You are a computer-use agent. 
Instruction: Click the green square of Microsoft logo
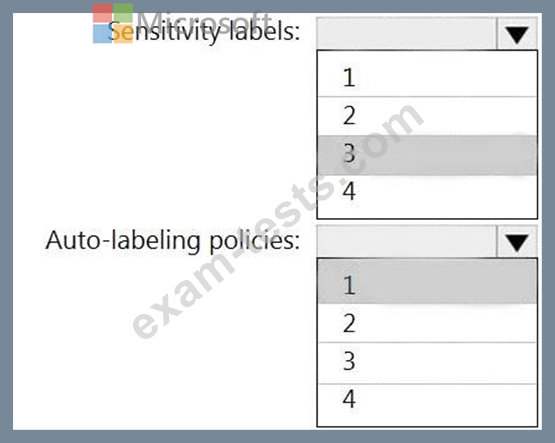123,13
